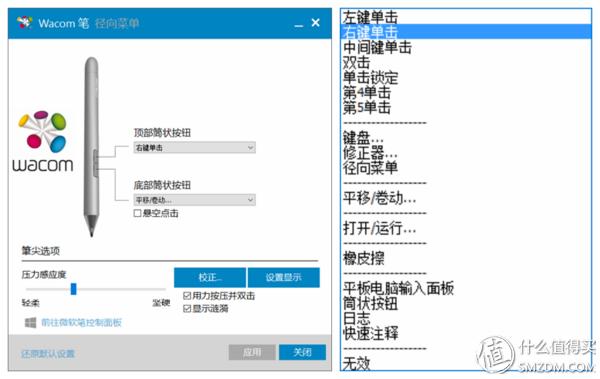Click the 设置显示 button

[284, 278]
